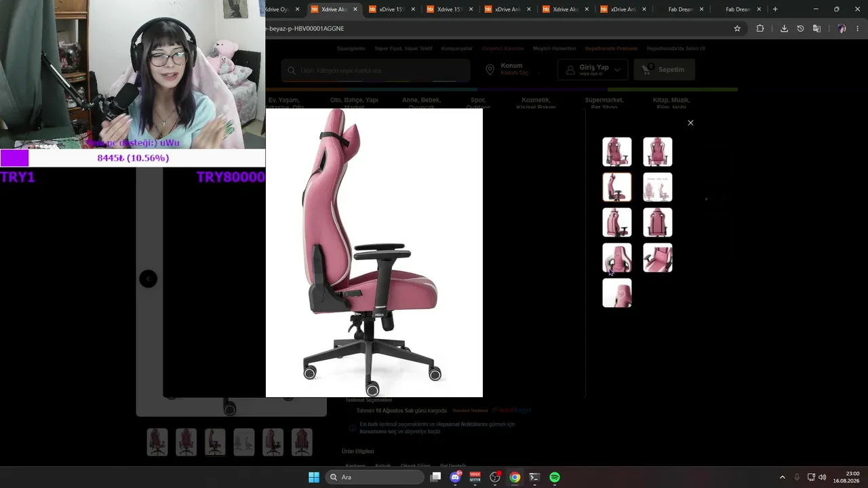868x488 pixels.
Task: Select the straight-on front view chair thumbnail
Action: (658, 152)
